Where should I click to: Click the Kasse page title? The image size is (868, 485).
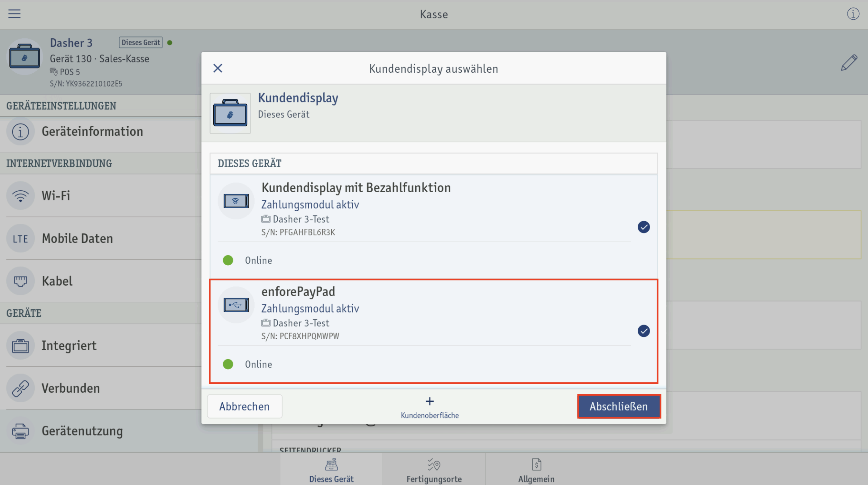click(x=434, y=14)
